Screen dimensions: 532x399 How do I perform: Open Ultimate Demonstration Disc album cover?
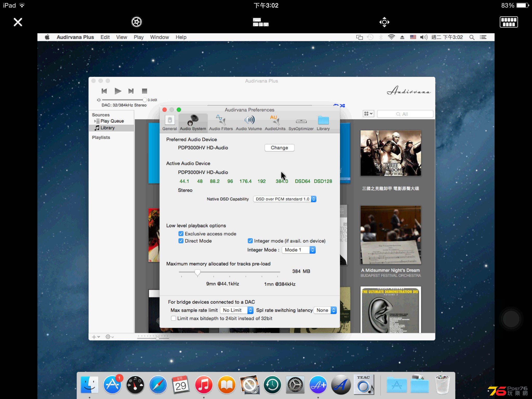tap(391, 310)
